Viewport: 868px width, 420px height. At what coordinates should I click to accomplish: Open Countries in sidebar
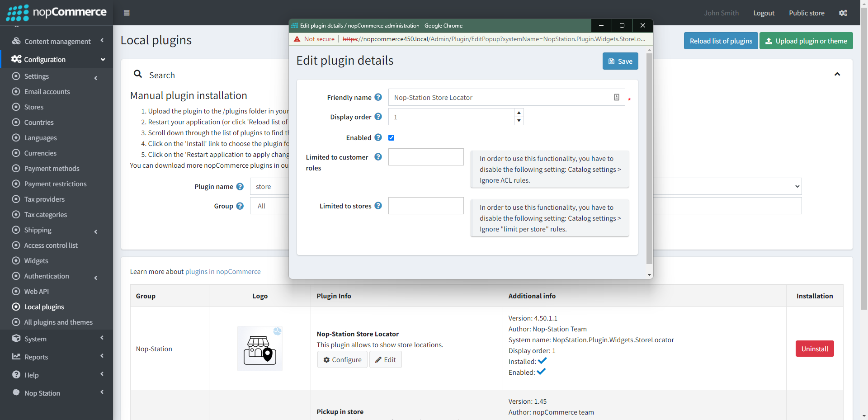(x=39, y=123)
